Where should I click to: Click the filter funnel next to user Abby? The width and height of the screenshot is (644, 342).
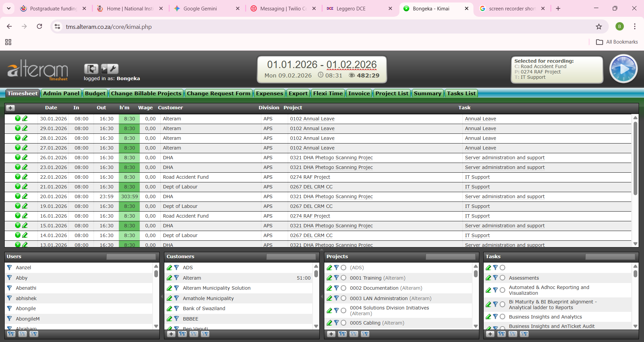[x=9, y=278]
